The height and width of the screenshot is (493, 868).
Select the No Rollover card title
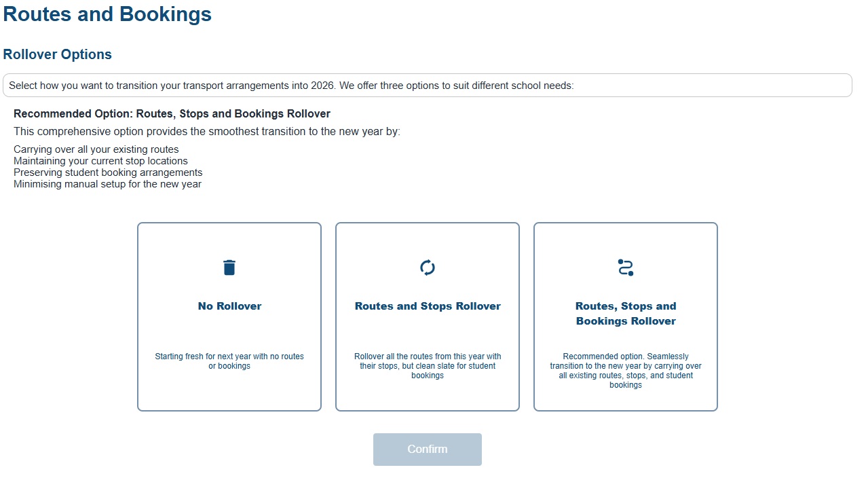pyautogui.click(x=229, y=306)
